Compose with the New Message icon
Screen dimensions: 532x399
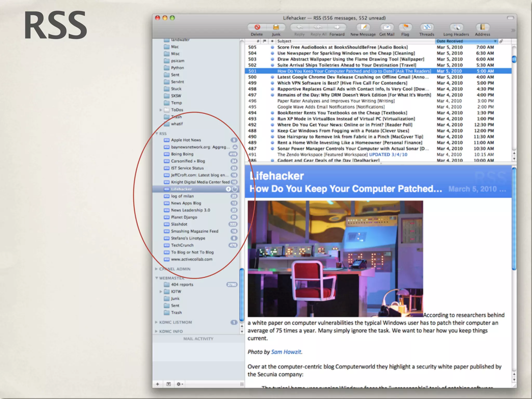point(363,27)
